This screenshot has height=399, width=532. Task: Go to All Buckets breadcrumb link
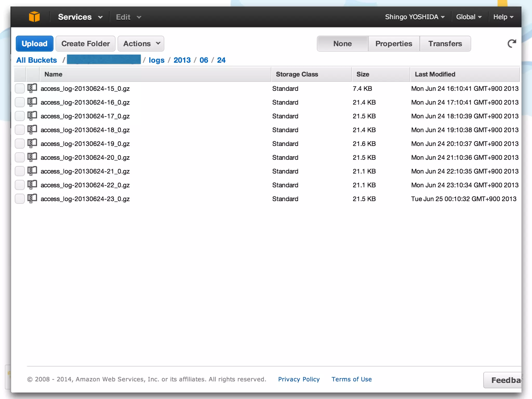pyautogui.click(x=37, y=60)
